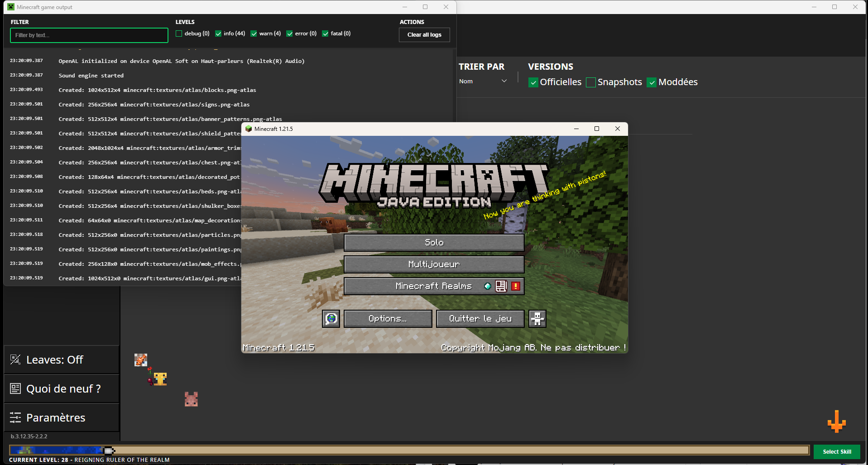Click the TRIER PAR heading

click(481, 67)
